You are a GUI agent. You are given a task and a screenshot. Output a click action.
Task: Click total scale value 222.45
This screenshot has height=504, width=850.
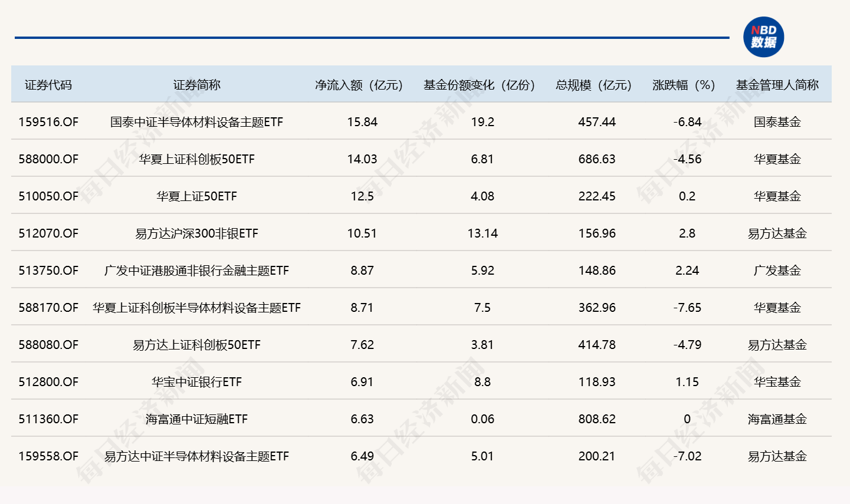[597, 196]
